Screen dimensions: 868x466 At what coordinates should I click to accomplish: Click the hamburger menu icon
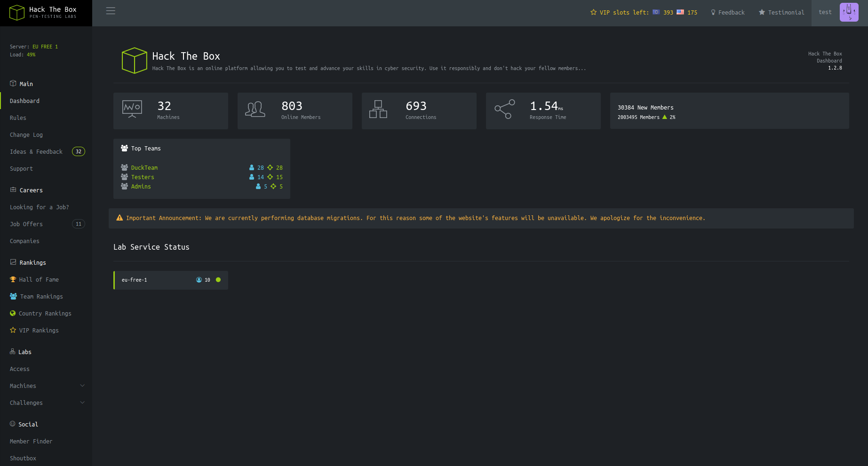tap(111, 11)
